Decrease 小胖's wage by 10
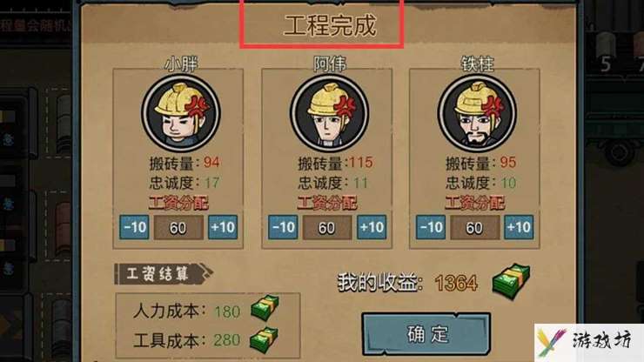Viewport: 644px width, 362px height. point(134,227)
